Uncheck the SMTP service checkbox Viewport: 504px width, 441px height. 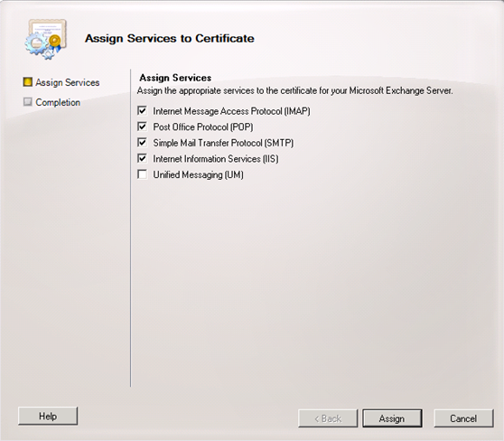pos(142,143)
